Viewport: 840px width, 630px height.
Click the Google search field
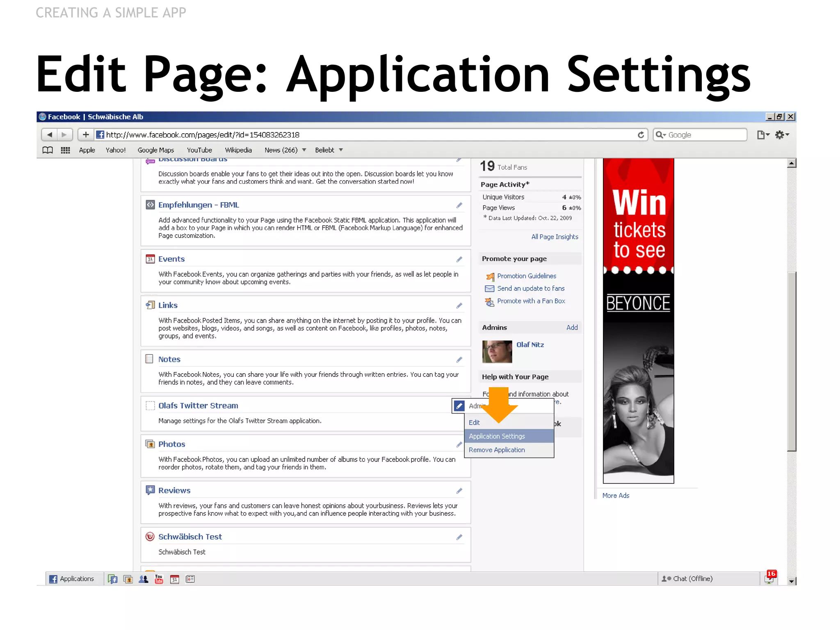(700, 135)
